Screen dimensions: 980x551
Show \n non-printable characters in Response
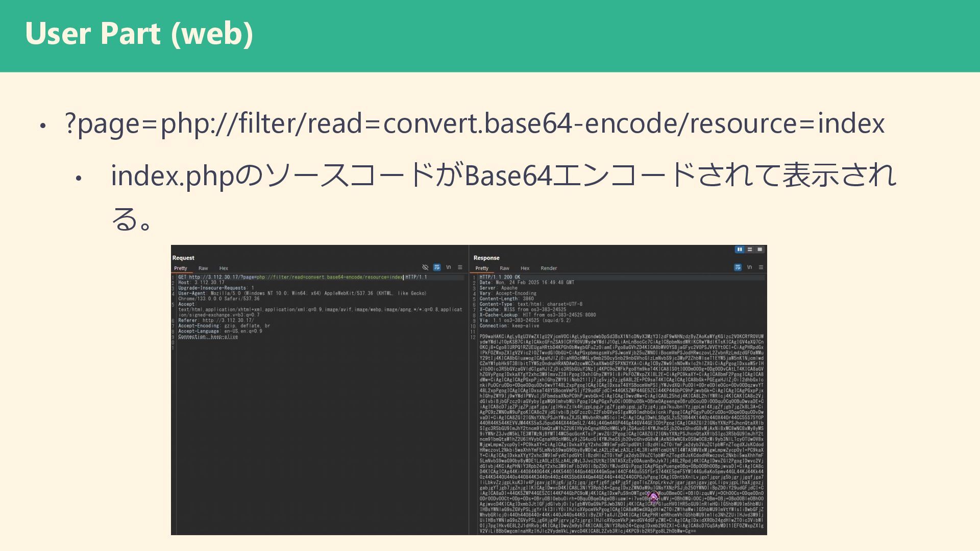(749, 267)
